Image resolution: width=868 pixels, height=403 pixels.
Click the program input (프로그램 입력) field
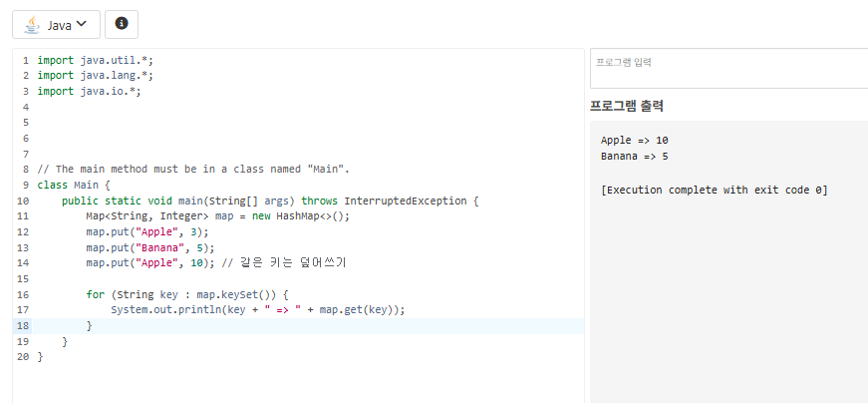[729, 68]
